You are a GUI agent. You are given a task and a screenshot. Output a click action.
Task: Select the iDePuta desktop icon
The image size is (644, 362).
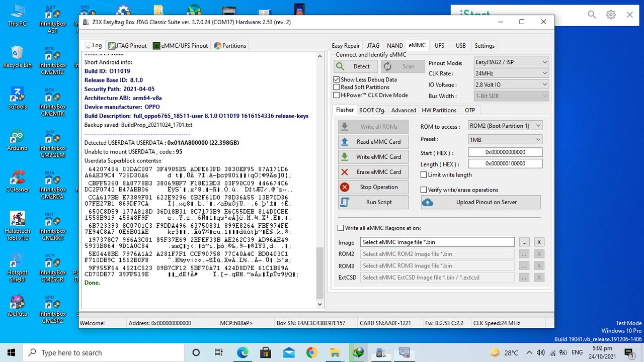[x=17, y=306]
